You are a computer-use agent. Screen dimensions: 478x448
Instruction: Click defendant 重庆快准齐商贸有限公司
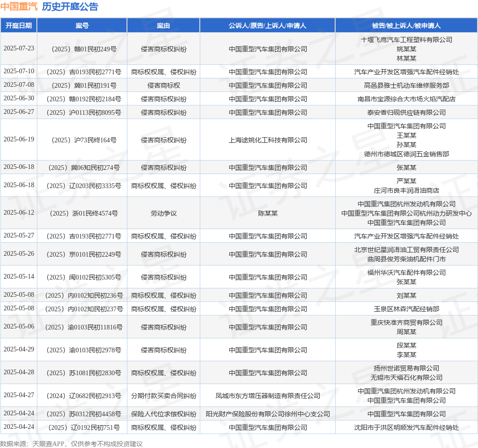tap(407, 322)
